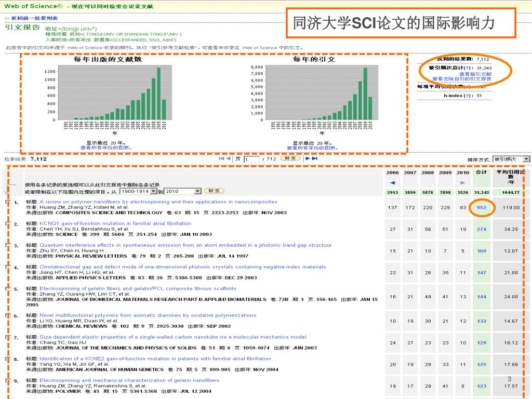Open the 排序方式 sort dropdown
Screen dimensions: 532x399
[x=511, y=159]
